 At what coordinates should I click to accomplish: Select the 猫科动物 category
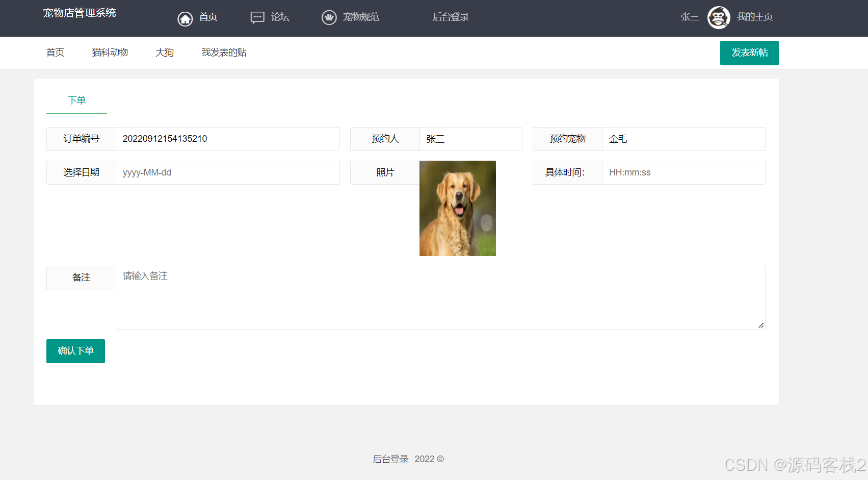pyautogui.click(x=110, y=53)
